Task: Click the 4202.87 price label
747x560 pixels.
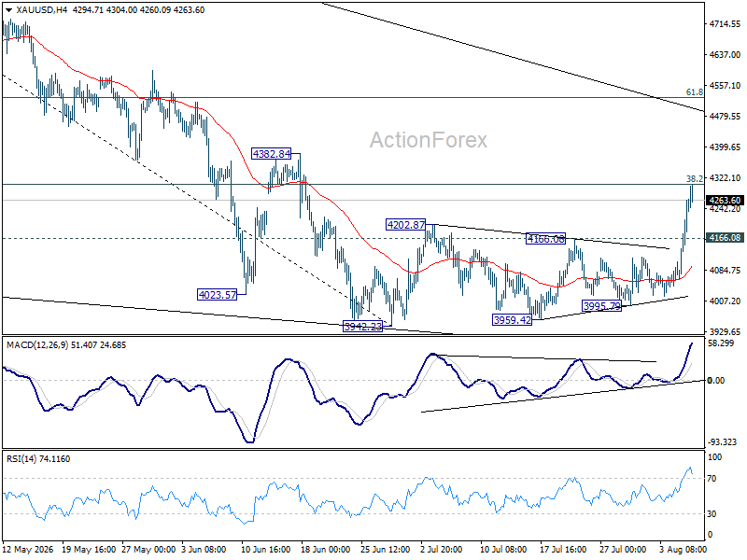Action: pos(405,225)
